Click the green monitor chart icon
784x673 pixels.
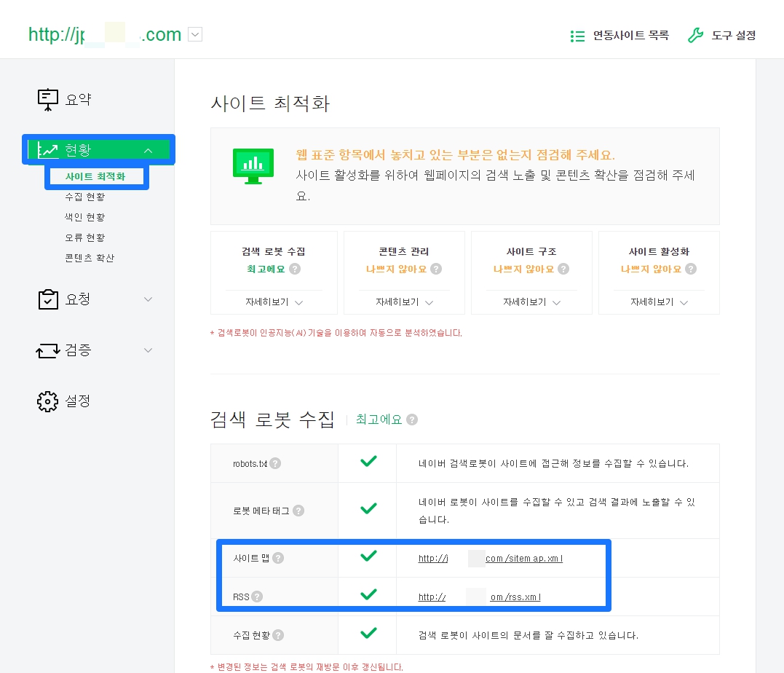[253, 166]
